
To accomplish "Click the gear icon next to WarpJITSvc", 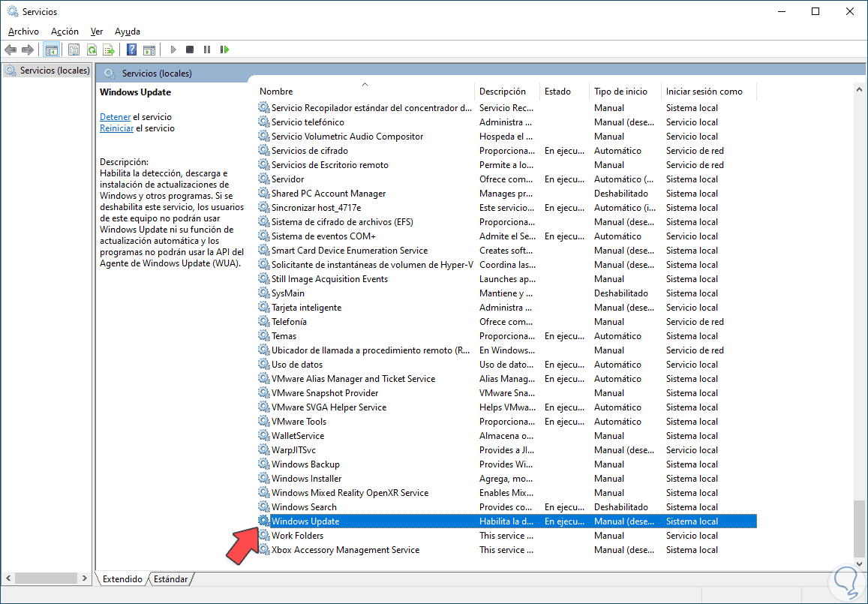I will pyautogui.click(x=264, y=449).
